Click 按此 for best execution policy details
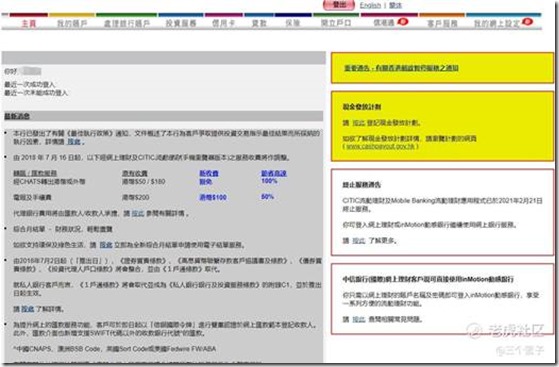559x367 pixels. [74, 142]
